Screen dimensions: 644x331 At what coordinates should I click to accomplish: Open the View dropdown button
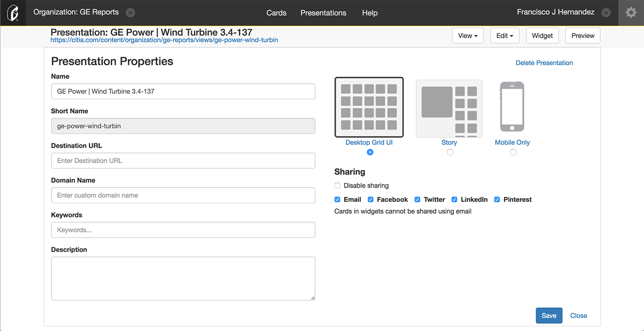pyautogui.click(x=468, y=36)
